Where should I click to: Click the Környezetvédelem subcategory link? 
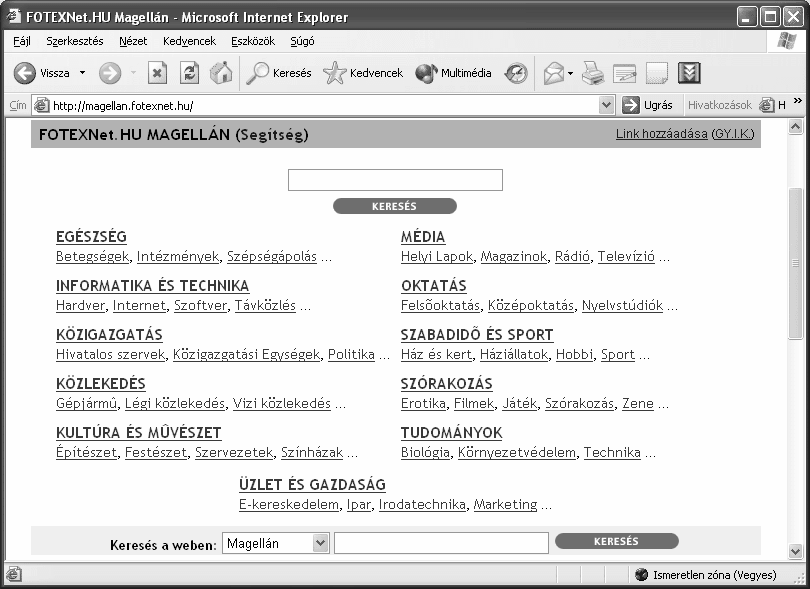[x=517, y=453]
